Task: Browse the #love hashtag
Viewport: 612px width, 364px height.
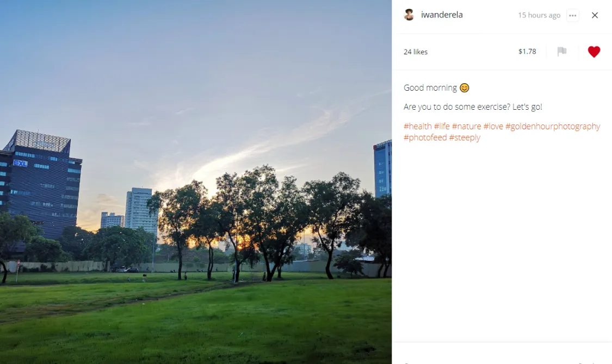Action: pos(493,126)
